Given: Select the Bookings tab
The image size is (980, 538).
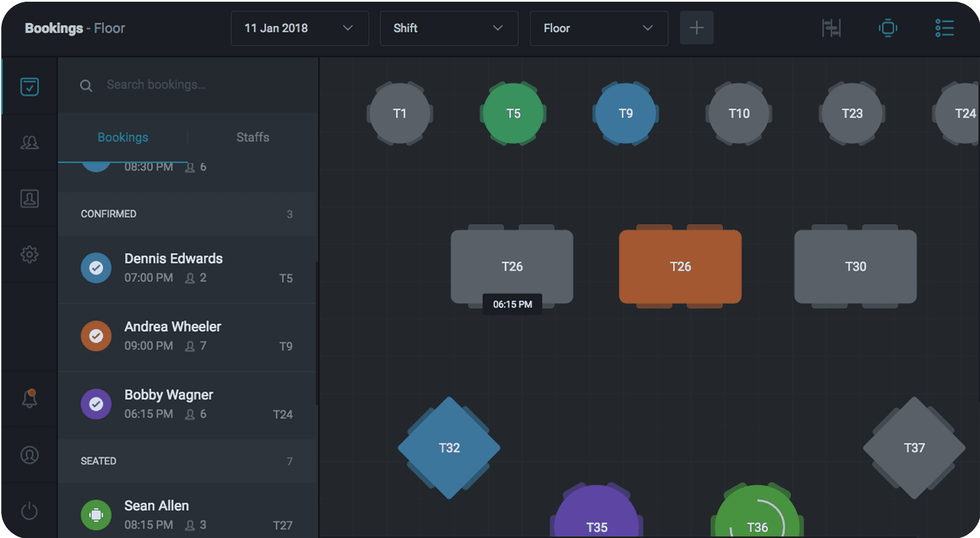Looking at the screenshot, I should 122,138.
